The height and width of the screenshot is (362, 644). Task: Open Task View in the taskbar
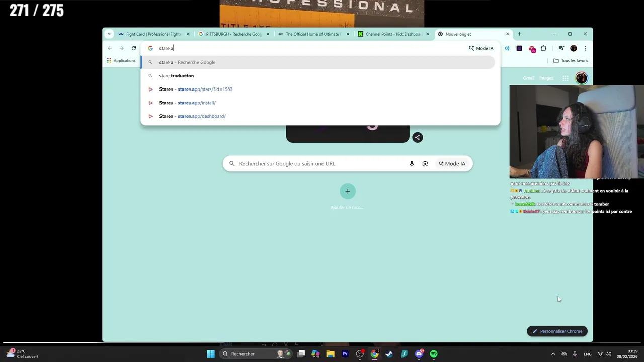point(301,354)
